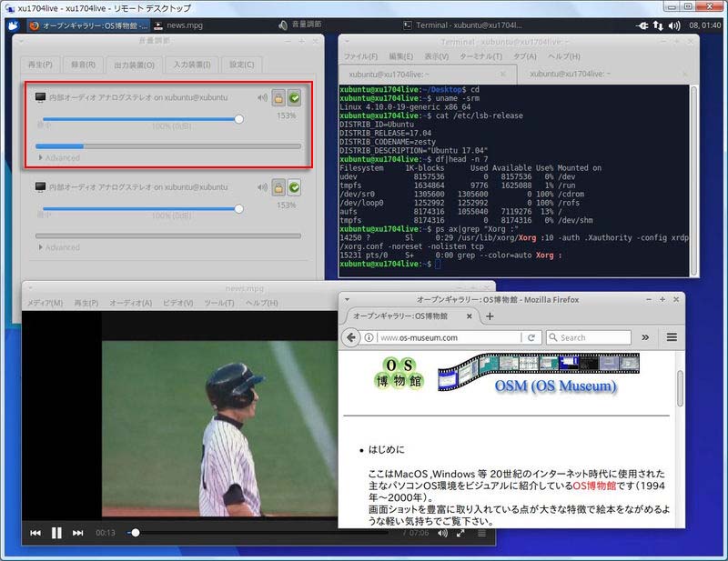The image size is (728, 561).
Task: Select news.mpg task in the top panel
Action: click(x=178, y=25)
